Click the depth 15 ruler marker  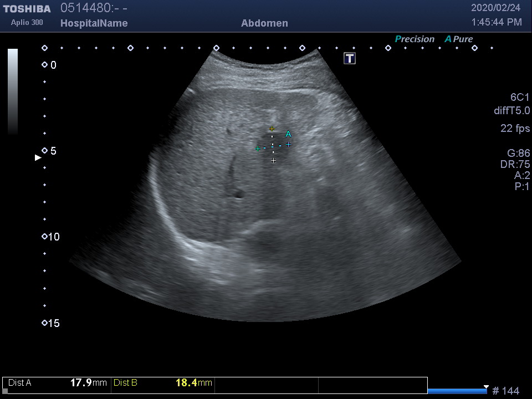pos(45,323)
